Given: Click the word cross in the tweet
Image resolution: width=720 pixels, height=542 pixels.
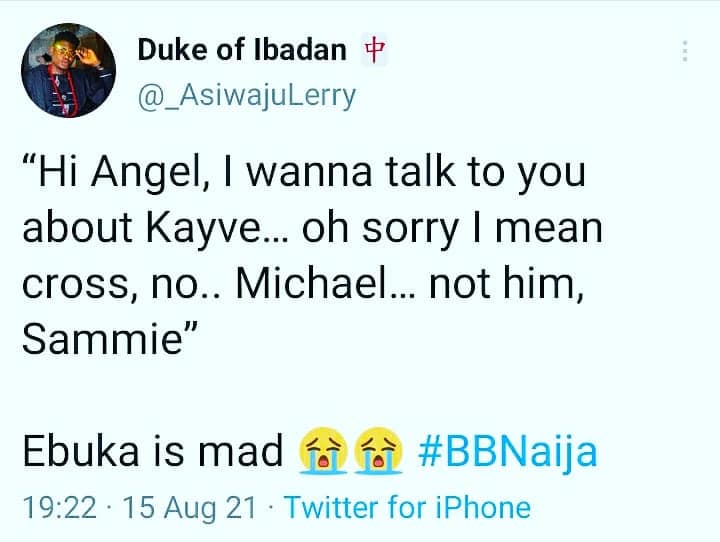Looking at the screenshot, I should coord(75,285).
